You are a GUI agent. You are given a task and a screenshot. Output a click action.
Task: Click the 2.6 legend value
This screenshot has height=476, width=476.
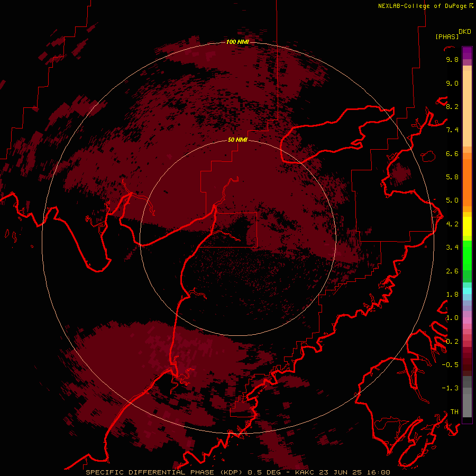[452, 271]
